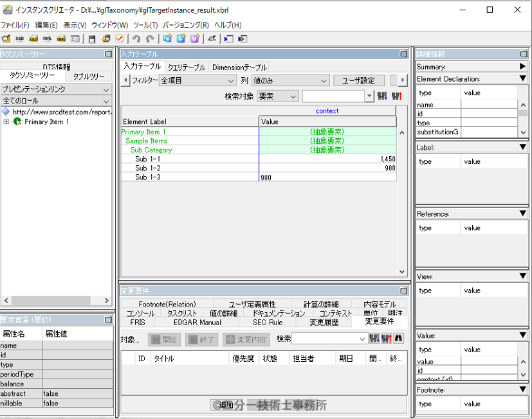Click the plain white XSD toolbar icon
The width and height of the screenshot is (532, 419).
20,39
